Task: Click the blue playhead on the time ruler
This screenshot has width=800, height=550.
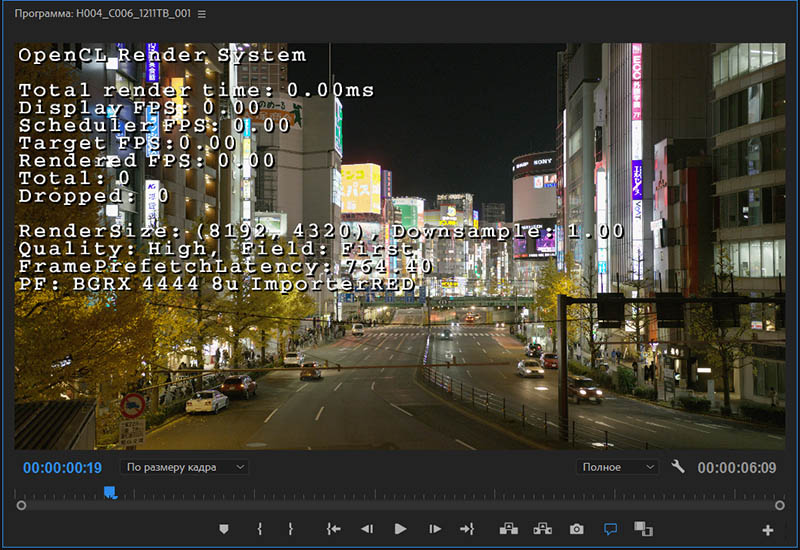Action: point(110,492)
